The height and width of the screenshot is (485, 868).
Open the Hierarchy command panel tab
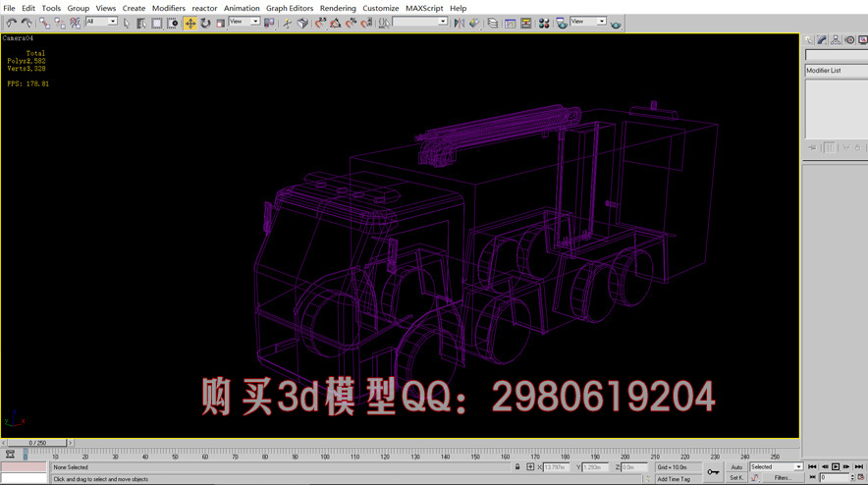click(x=836, y=40)
